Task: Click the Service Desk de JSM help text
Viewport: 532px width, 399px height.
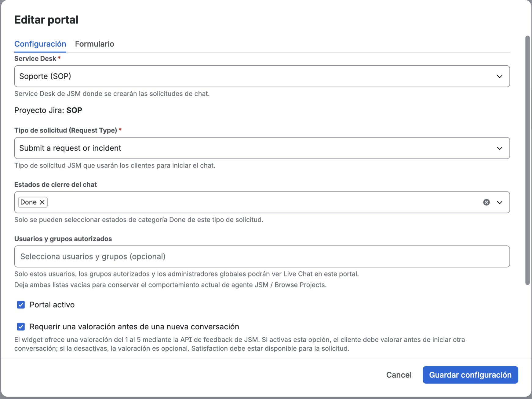Action: click(112, 94)
